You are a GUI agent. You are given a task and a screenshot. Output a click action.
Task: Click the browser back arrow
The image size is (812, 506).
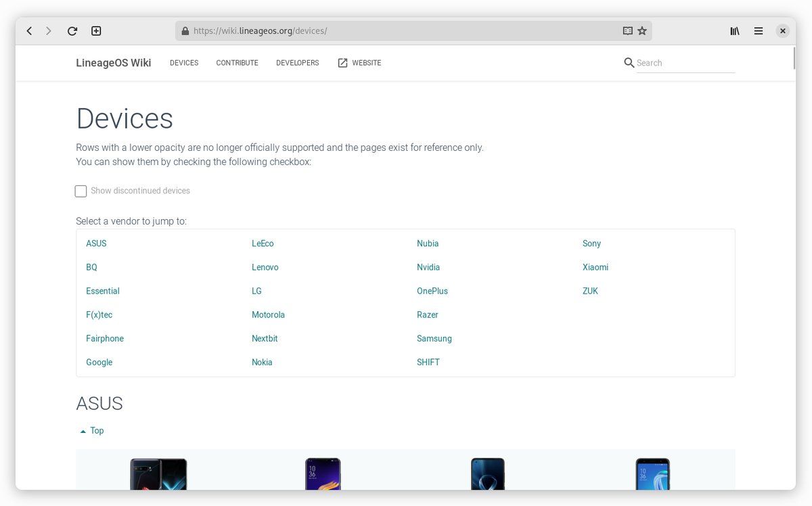29,30
